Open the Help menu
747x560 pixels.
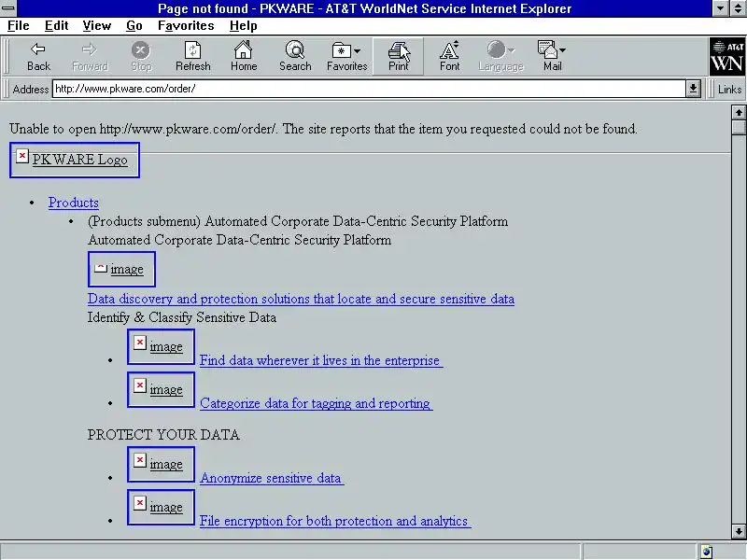[x=244, y=26]
